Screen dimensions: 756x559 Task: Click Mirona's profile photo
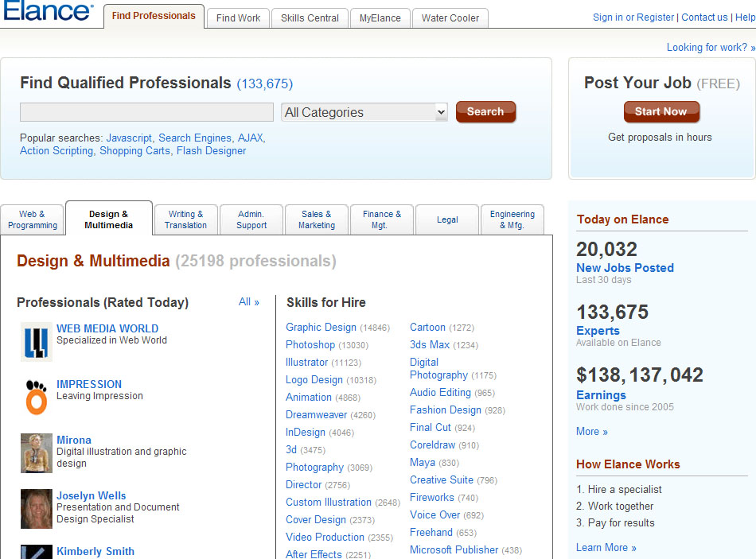tap(37, 453)
